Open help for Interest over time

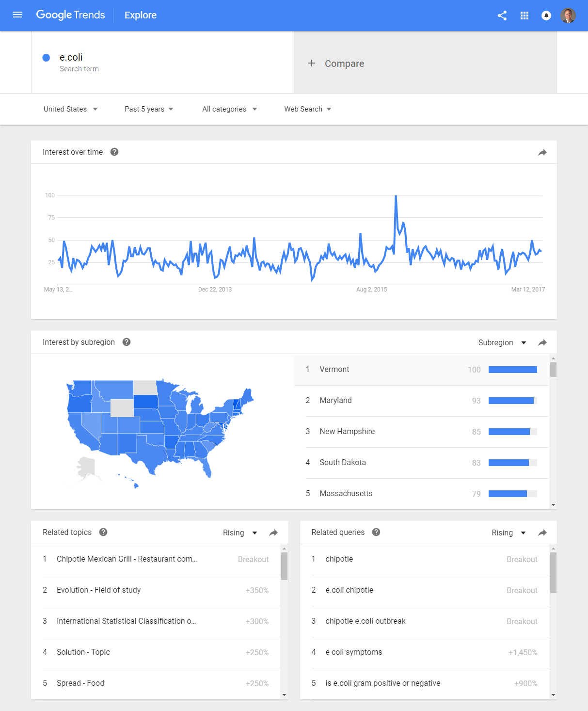tap(114, 152)
